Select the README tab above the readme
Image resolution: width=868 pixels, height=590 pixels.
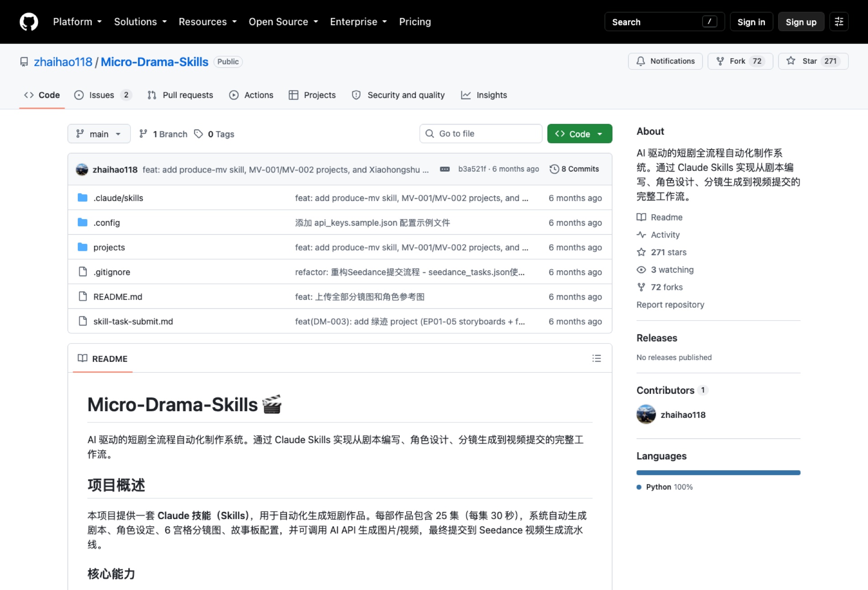click(x=103, y=359)
